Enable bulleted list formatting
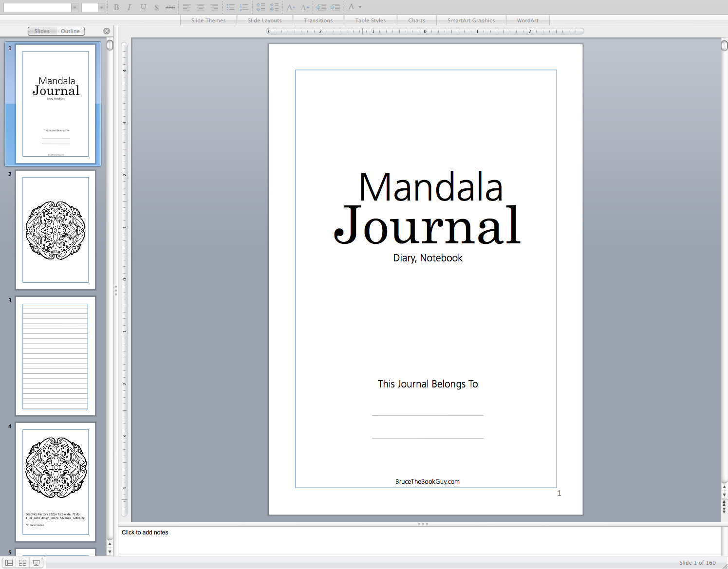Screen dimensions: 728x569 click(x=230, y=7)
